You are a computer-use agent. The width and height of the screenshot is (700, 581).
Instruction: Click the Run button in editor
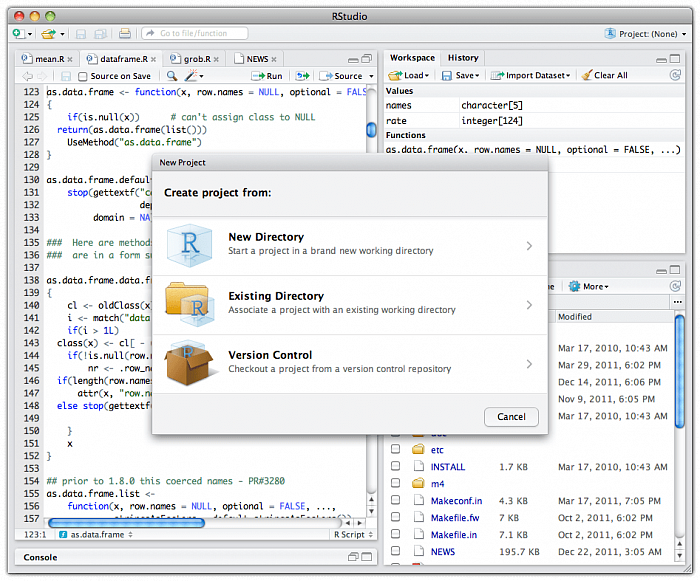point(267,76)
